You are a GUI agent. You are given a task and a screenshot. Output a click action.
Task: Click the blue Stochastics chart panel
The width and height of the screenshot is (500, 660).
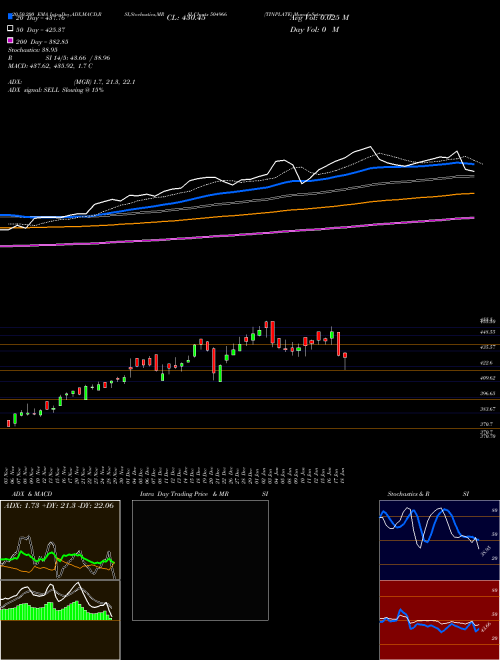[439, 540]
